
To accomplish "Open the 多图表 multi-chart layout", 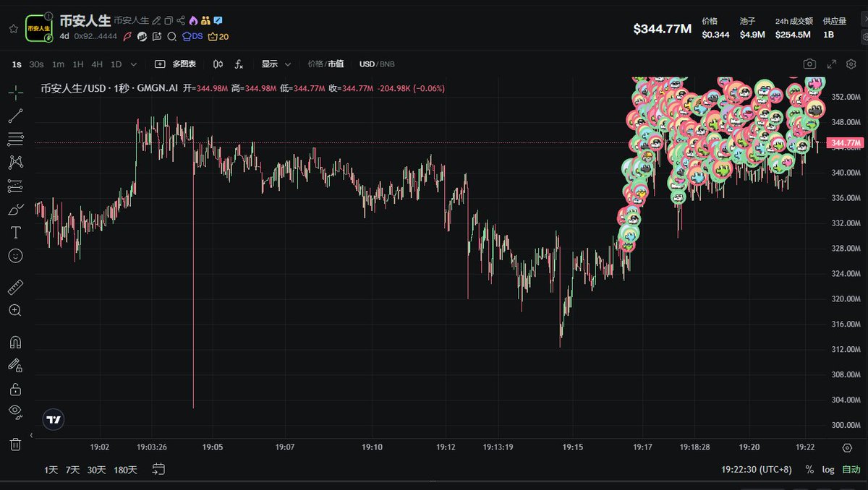I will 176,64.
